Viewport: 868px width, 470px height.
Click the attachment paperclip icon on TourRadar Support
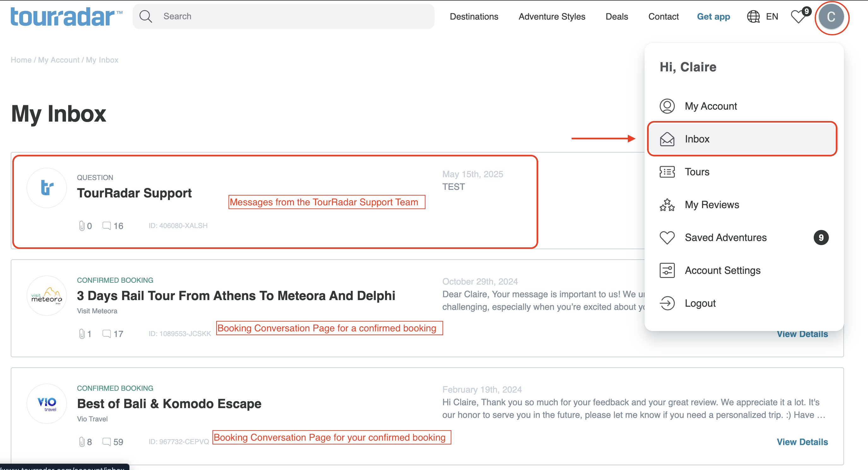point(82,226)
